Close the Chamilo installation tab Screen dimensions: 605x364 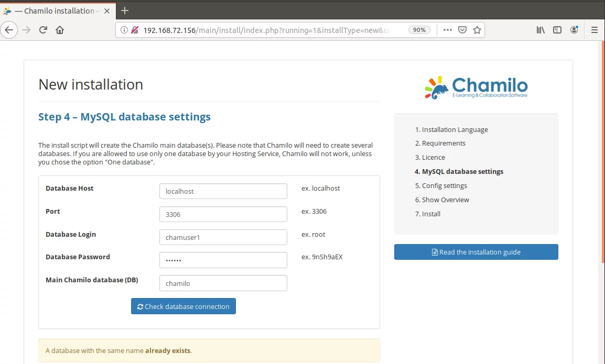[x=107, y=11]
